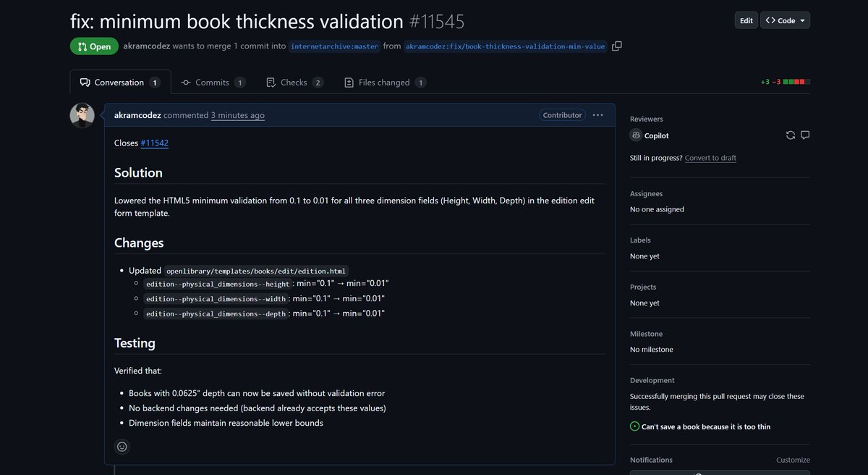The width and height of the screenshot is (868, 475).
Task: Switch to the Commits tab
Action: 213,83
